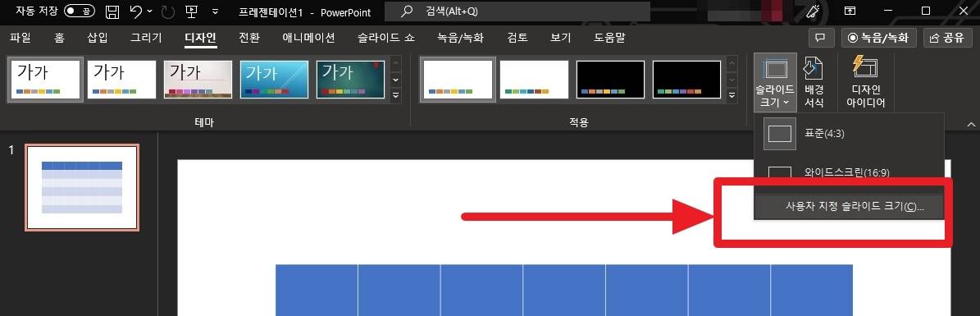Switch to the 애니메이션 tab
This screenshot has height=316, width=980.
pyautogui.click(x=308, y=38)
